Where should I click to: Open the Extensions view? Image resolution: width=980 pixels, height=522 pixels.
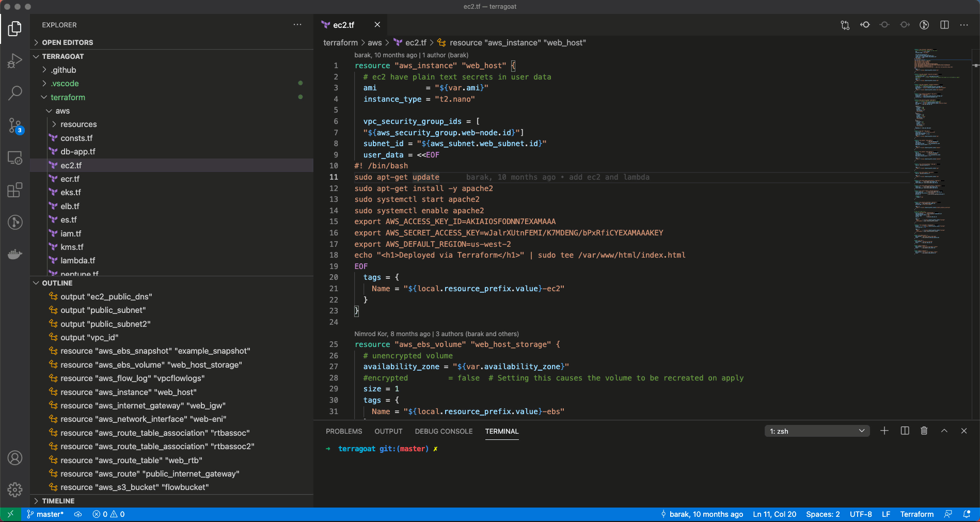14,190
